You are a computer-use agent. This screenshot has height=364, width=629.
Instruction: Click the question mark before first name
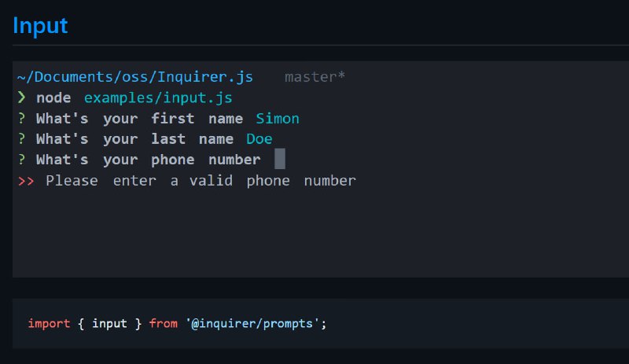click(22, 119)
